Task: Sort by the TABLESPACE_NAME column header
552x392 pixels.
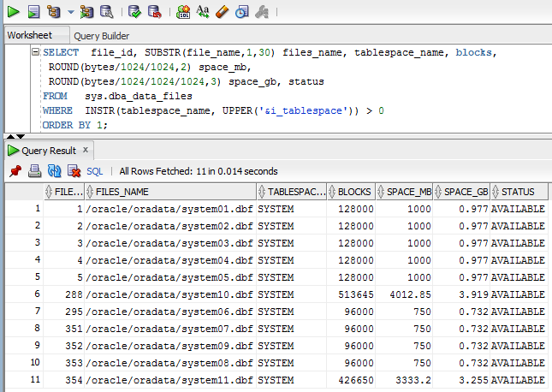Action: coord(292,192)
